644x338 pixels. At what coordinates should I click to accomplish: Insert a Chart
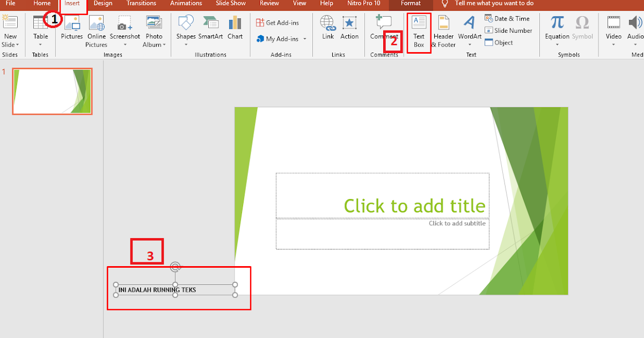tap(235, 28)
